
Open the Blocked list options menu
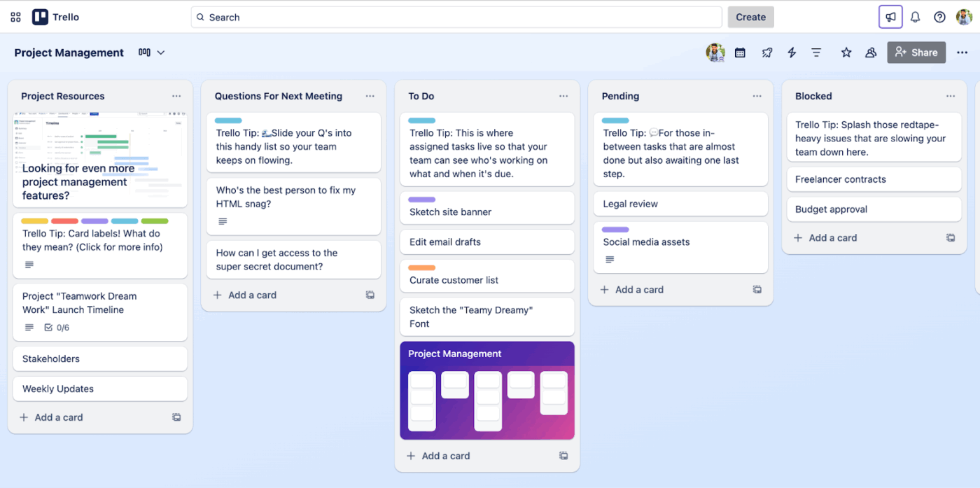tap(951, 96)
